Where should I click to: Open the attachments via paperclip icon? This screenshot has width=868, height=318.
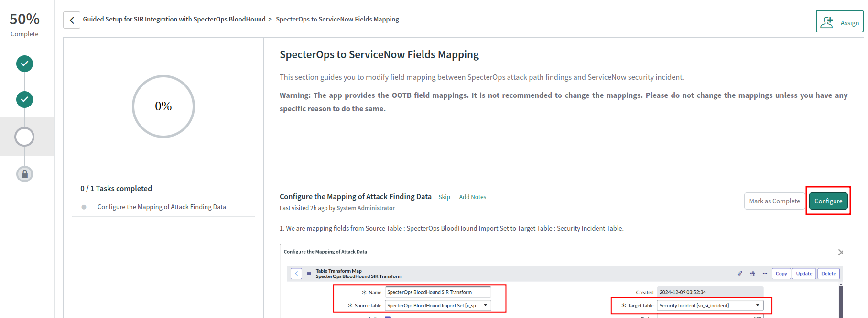(x=739, y=273)
